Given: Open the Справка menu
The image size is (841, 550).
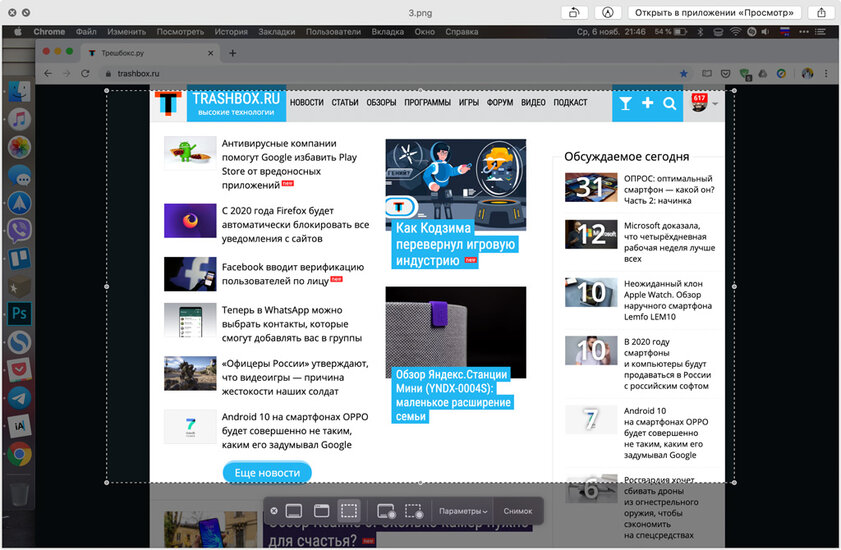Looking at the screenshot, I should 461,32.
